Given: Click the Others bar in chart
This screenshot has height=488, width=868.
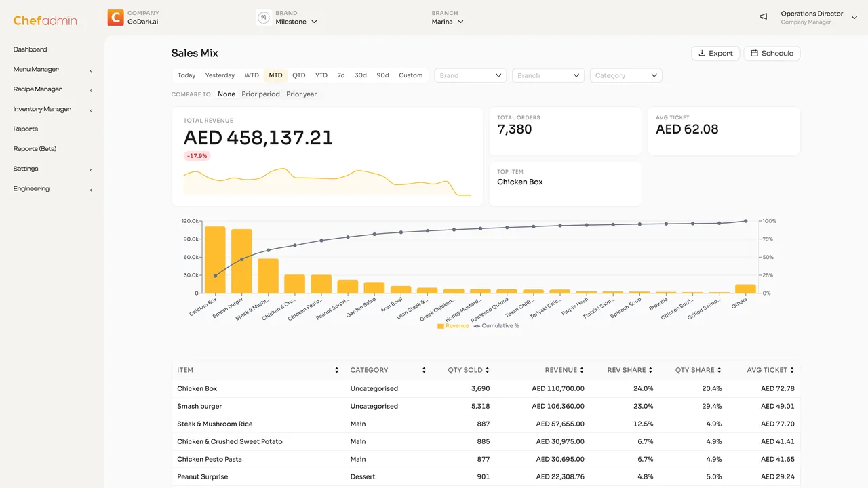Looking at the screenshot, I should tap(745, 289).
